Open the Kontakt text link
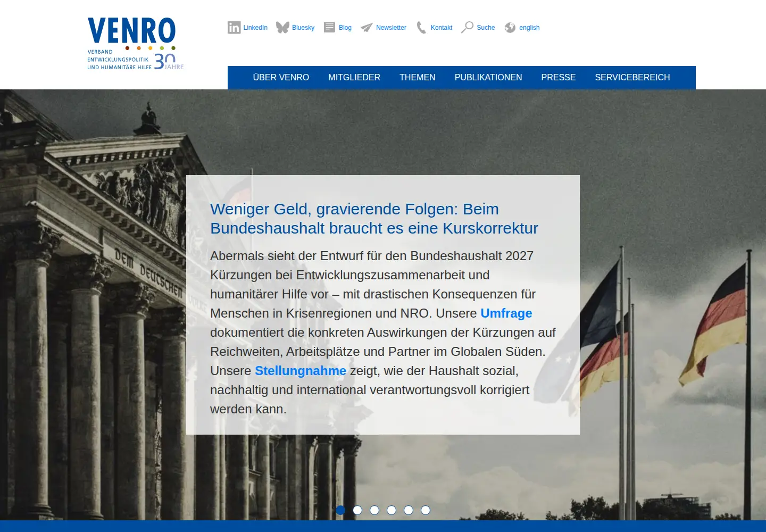766x532 pixels. [x=442, y=28]
